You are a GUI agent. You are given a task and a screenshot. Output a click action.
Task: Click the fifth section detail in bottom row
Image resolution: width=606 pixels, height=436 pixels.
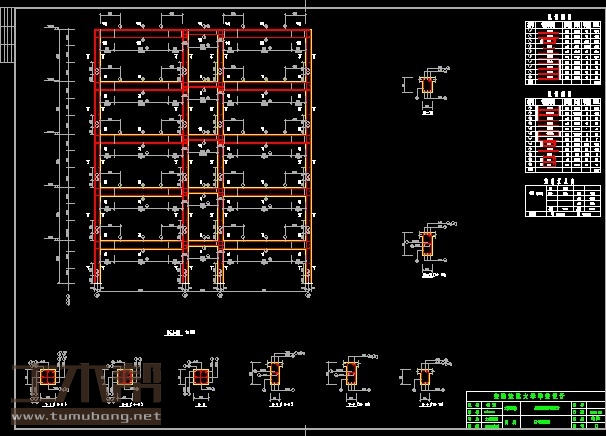pos(348,375)
